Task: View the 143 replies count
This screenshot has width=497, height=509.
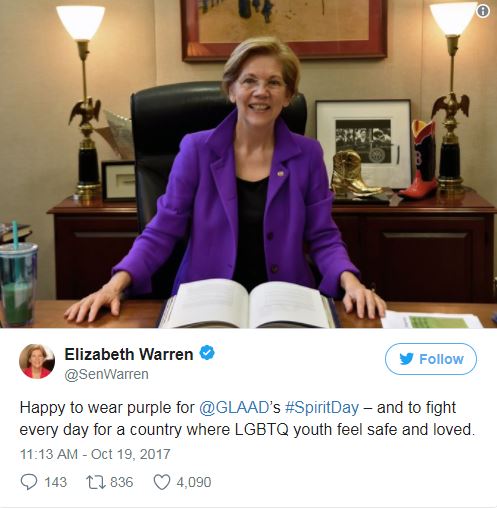Action: (x=56, y=482)
